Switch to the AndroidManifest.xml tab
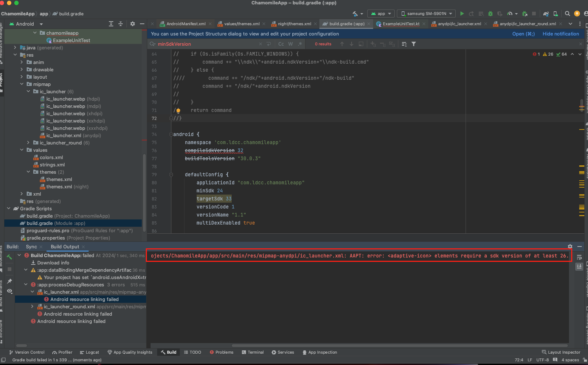The image size is (588, 365). pyautogui.click(x=185, y=24)
